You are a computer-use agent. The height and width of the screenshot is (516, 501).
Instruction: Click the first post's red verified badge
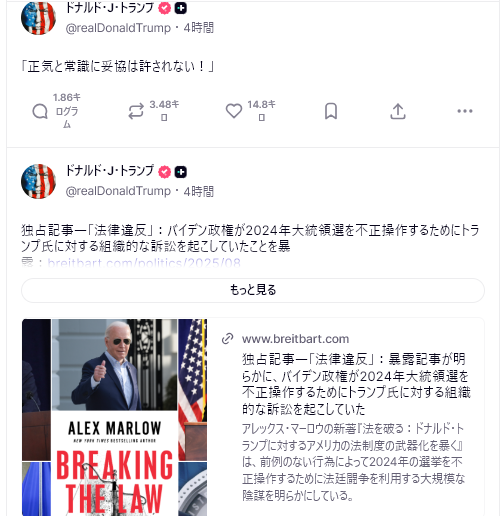pos(164,8)
